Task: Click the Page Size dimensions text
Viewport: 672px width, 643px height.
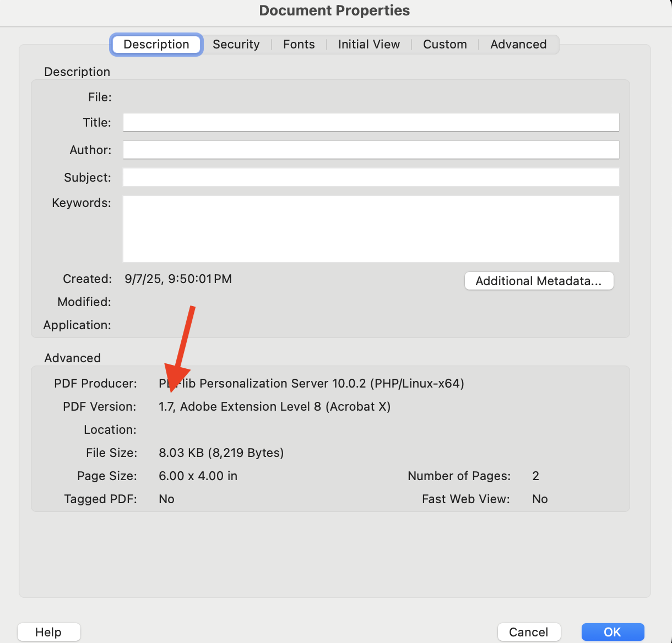Action: 198,476
